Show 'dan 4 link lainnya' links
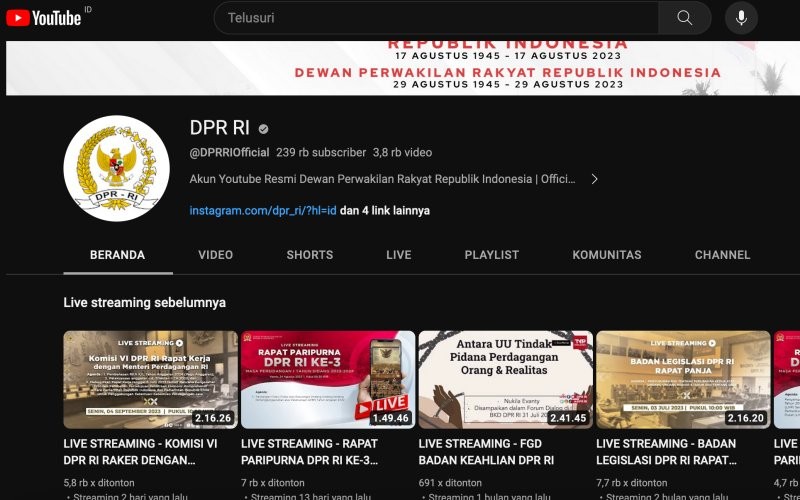The width and height of the screenshot is (800, 500). pyautogui.click(x=385, y=211)
